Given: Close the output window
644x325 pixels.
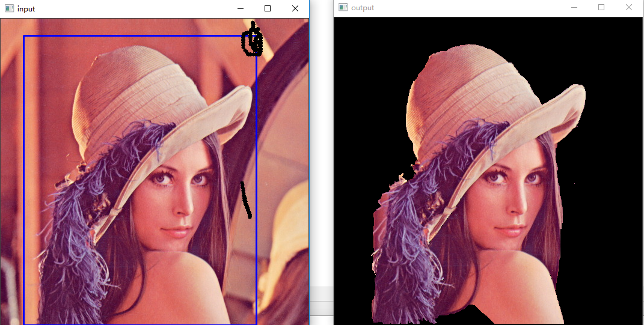Looking at the screenshot, I should tap(629, 7).
